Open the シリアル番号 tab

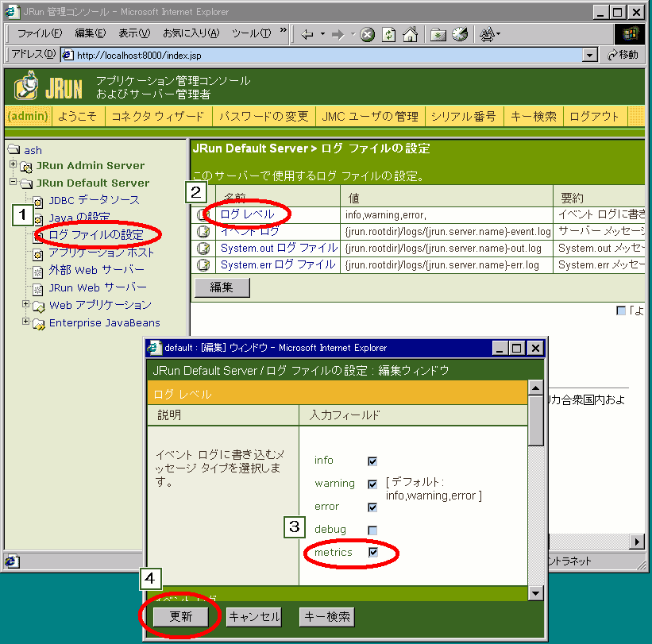point(464,116)
